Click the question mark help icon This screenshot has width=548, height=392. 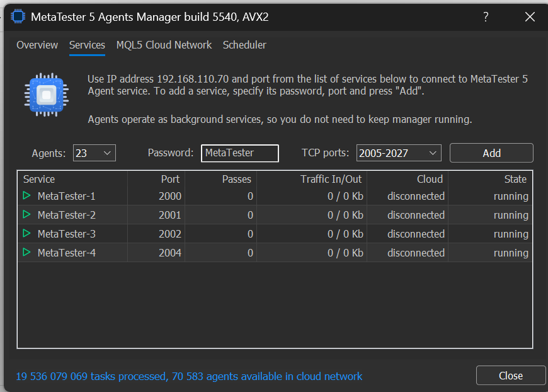click(486, 17)
